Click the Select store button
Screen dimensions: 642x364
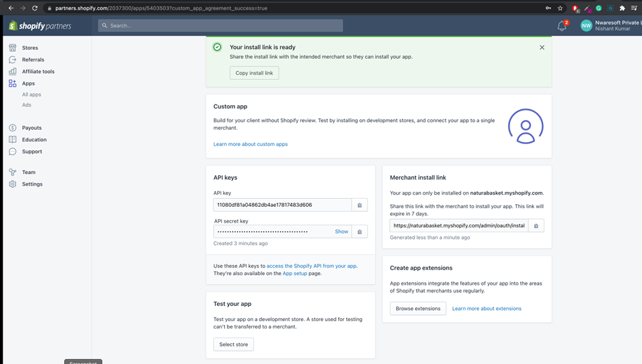click(x=234, y=344)
